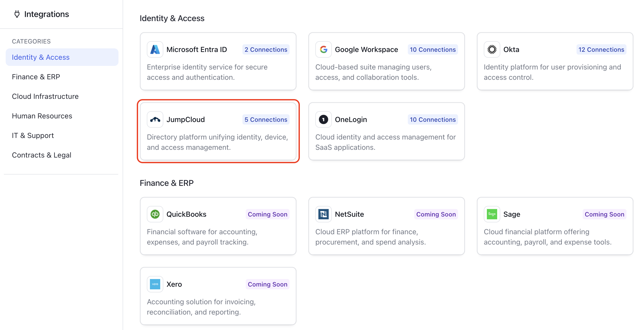Click the Finance & ERP section heading
This screenshot has width=644, height=330.
[166, 183]
